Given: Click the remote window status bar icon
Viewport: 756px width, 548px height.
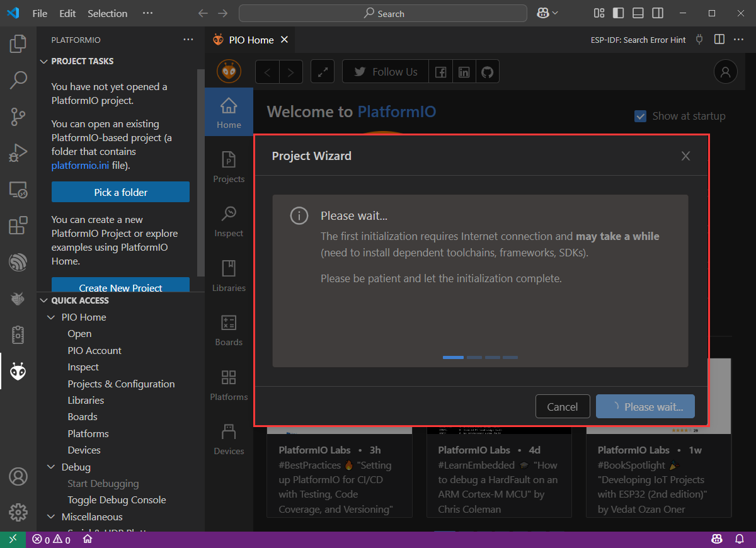Looking at the screenshot, I should pos(13,540).
